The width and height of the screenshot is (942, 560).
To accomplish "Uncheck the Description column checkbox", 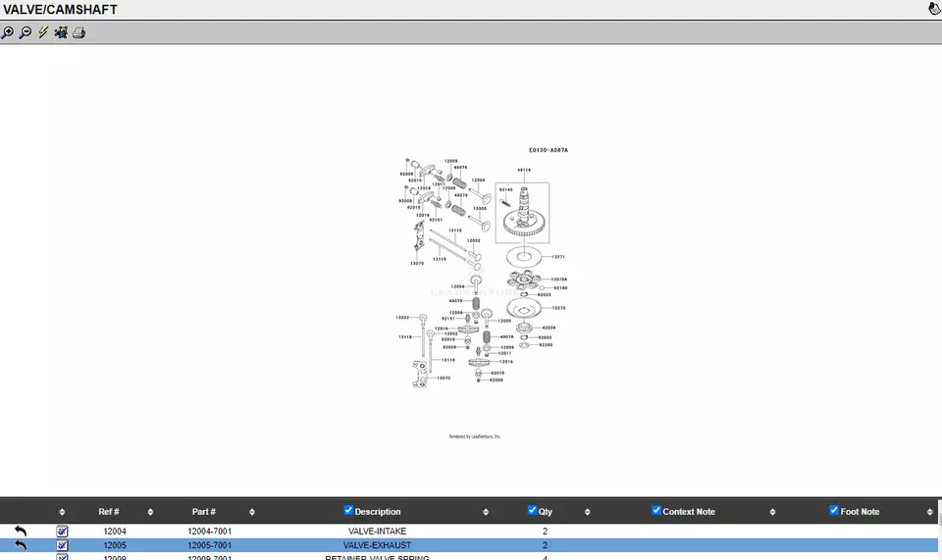I will tap(348, 510).
